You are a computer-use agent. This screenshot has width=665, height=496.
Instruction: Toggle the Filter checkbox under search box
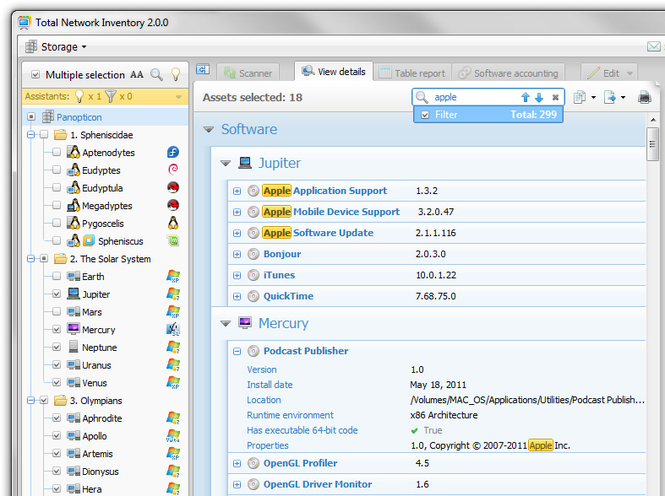[x=425, y=114]
